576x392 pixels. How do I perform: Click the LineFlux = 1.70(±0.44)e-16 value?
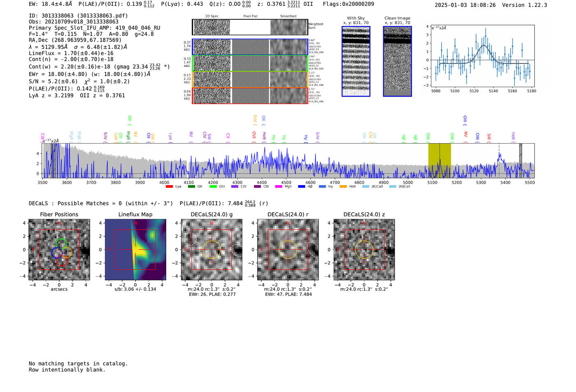[x=71, y=53]
